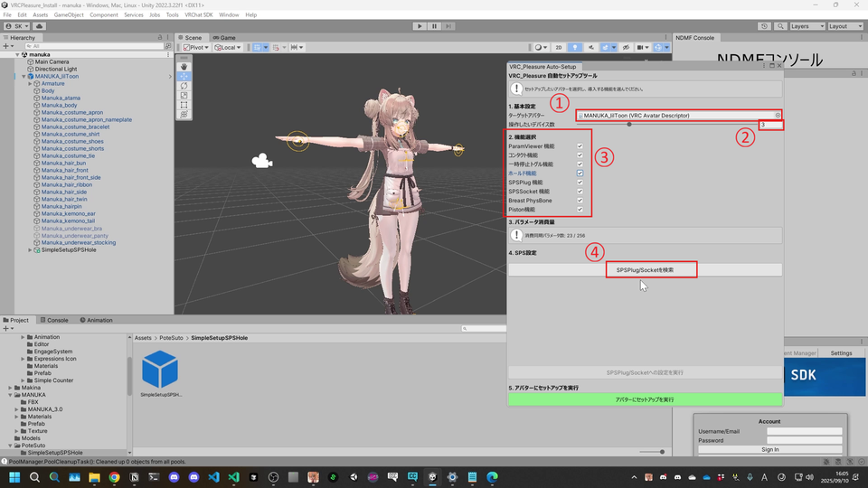
Task: Toggle 一時停止トグル機能 checkbox
Action: coord(580,164)
